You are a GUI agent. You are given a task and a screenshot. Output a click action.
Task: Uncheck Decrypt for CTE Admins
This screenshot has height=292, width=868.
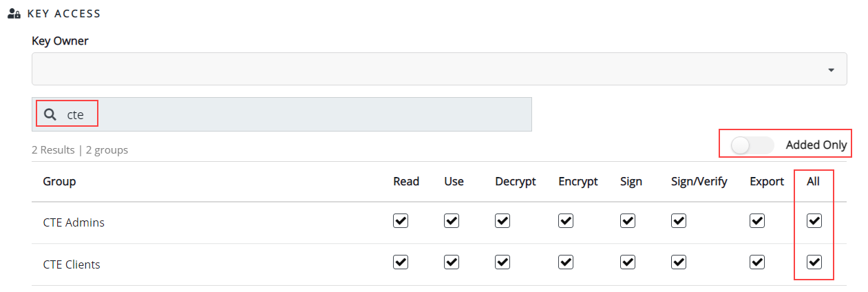click(502, 221)
